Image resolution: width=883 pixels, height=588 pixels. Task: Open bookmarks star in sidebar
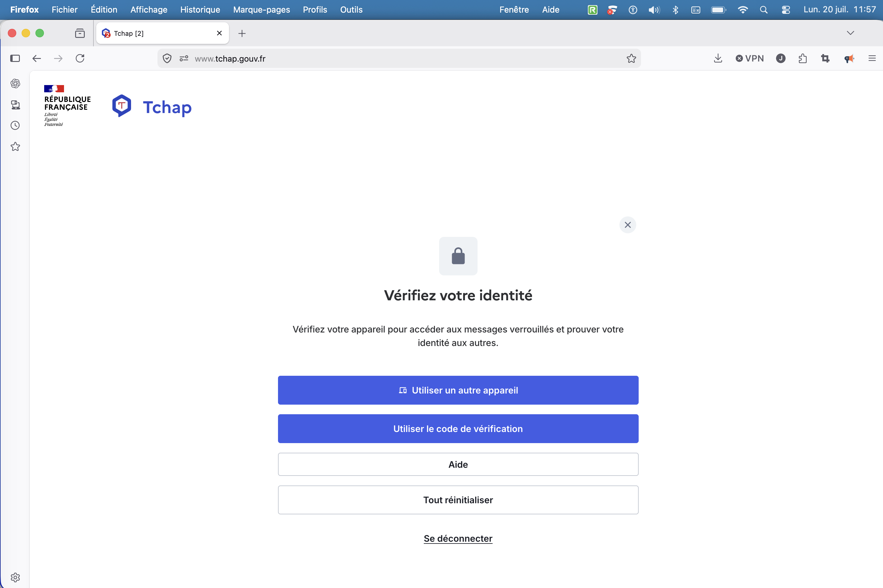click(x=15, y=147)
